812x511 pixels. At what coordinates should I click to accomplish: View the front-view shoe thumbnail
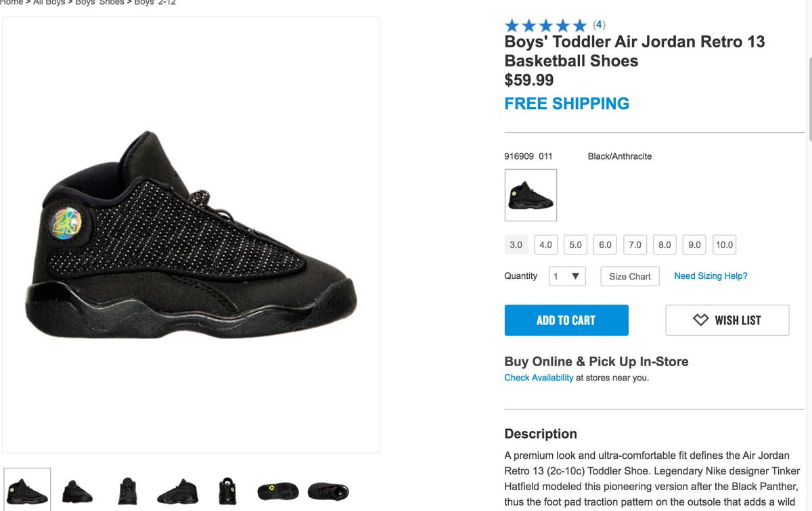point(127,491)
